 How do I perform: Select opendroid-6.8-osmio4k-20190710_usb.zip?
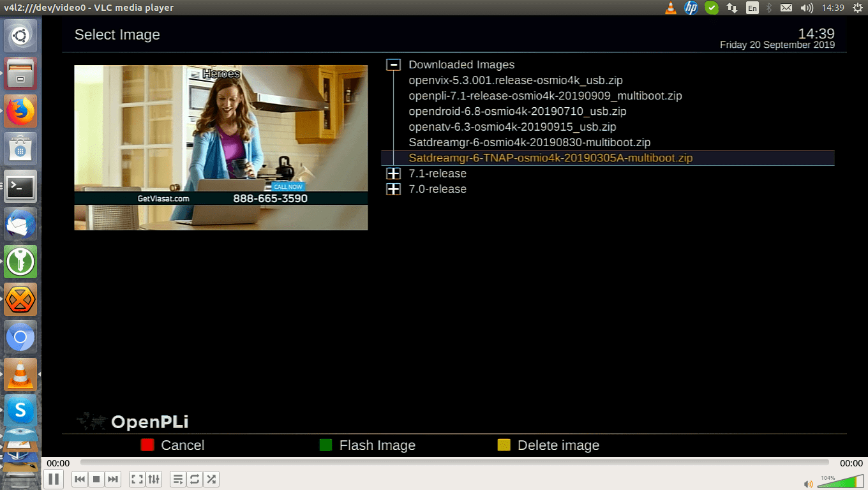518,111
